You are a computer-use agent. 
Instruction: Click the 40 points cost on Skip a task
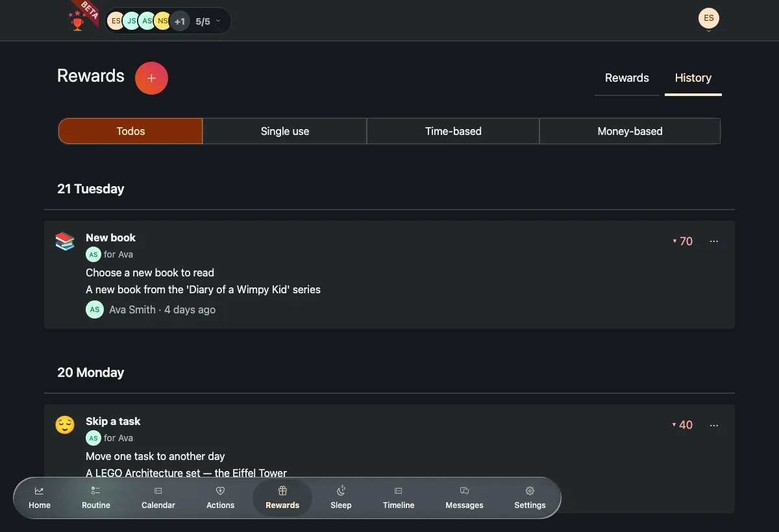(683, 425)
